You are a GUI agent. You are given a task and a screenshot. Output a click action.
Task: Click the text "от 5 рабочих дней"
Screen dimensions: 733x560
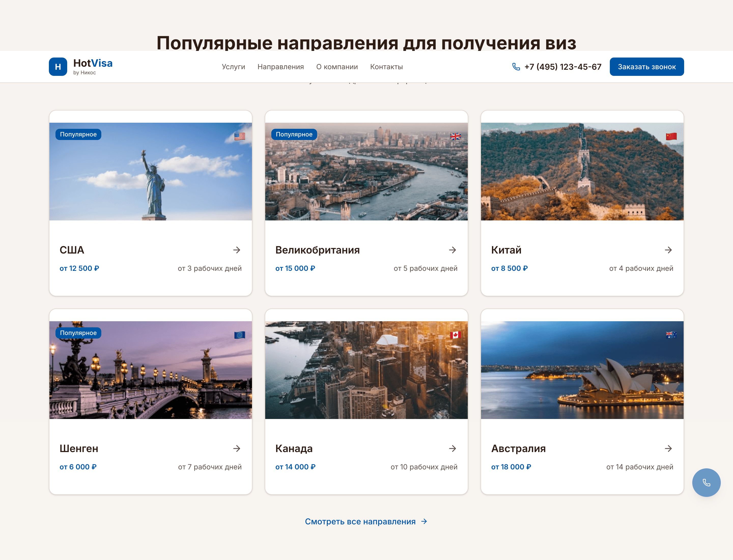pos(425,268)
